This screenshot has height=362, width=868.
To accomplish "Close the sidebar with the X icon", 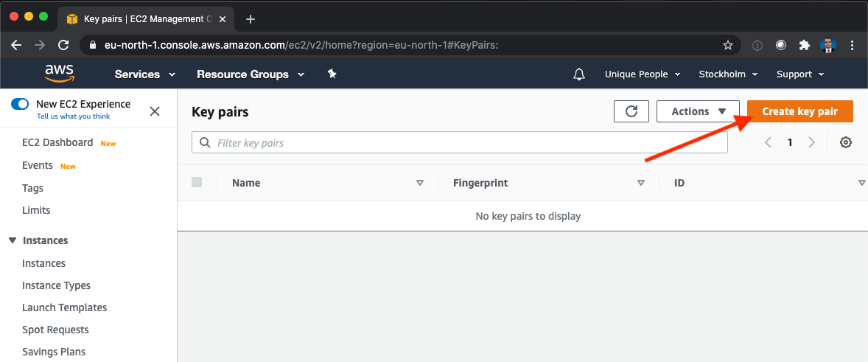I will [155, 111].
